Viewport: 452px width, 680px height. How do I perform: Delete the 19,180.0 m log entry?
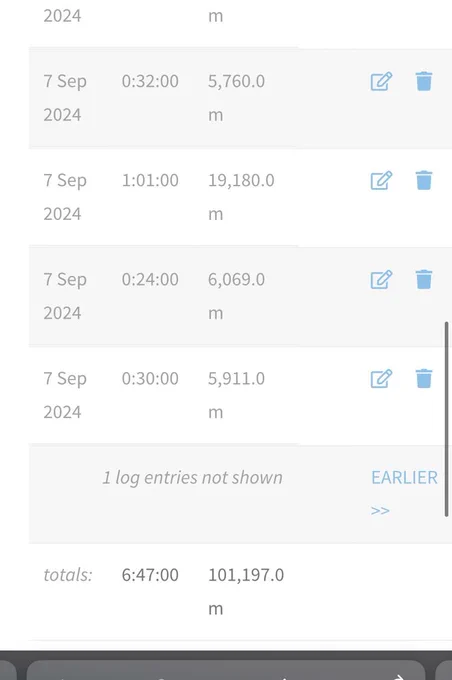(x=424, y=180)
